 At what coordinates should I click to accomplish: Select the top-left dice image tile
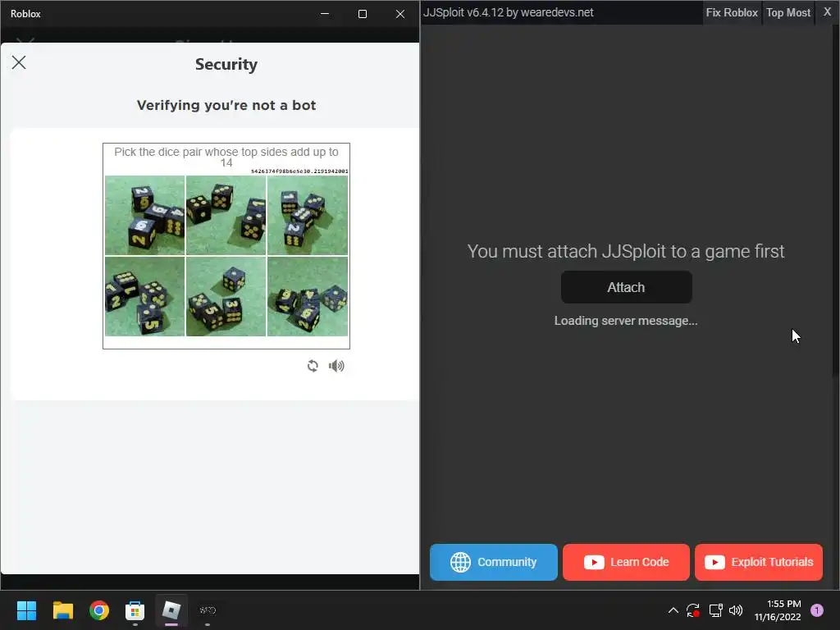(144, 216)
